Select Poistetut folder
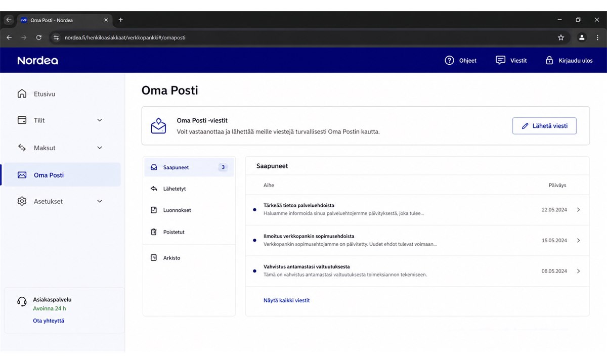607x364 pixels. click(x=189, y=232)
